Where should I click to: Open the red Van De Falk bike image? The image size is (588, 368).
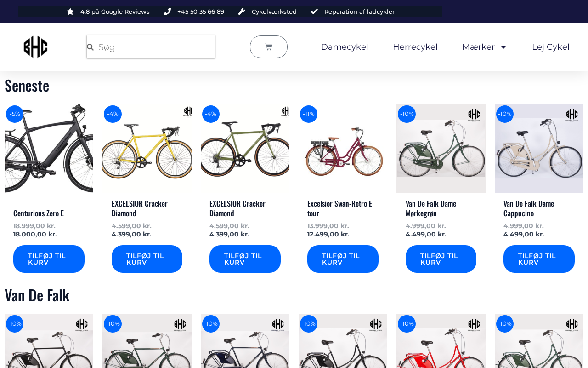[441, 341]
